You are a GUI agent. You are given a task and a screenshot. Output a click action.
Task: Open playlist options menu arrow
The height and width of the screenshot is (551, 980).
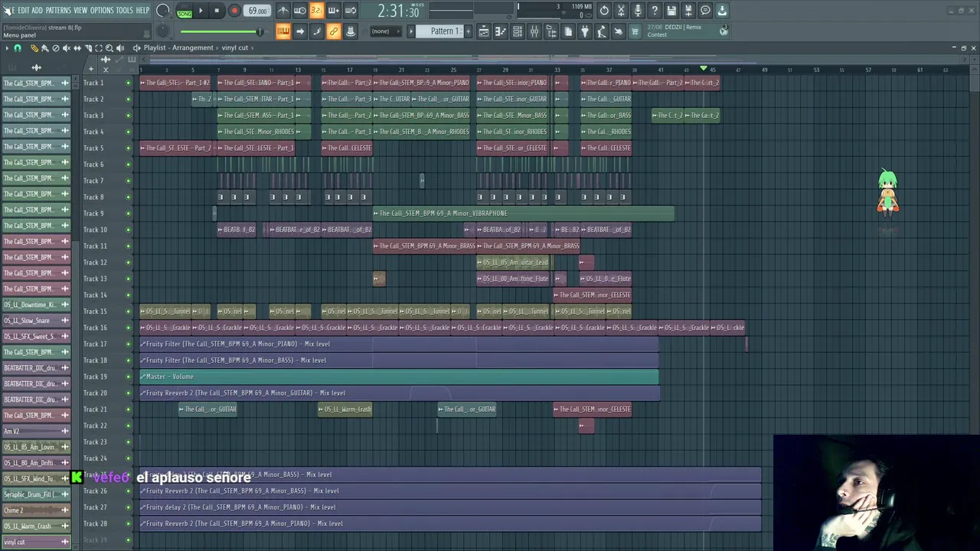7,48
